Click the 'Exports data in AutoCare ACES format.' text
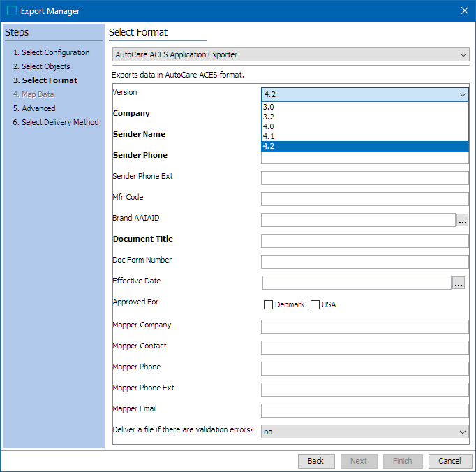This screenshot has height=472, width=476. tap(178, 75)
